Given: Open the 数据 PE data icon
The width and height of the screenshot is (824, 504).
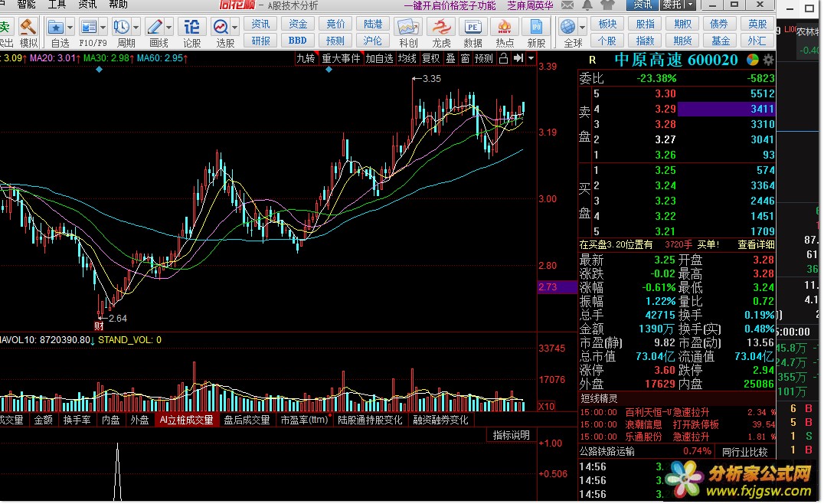Looking at the screenshot, I should [x=472, y=27].
